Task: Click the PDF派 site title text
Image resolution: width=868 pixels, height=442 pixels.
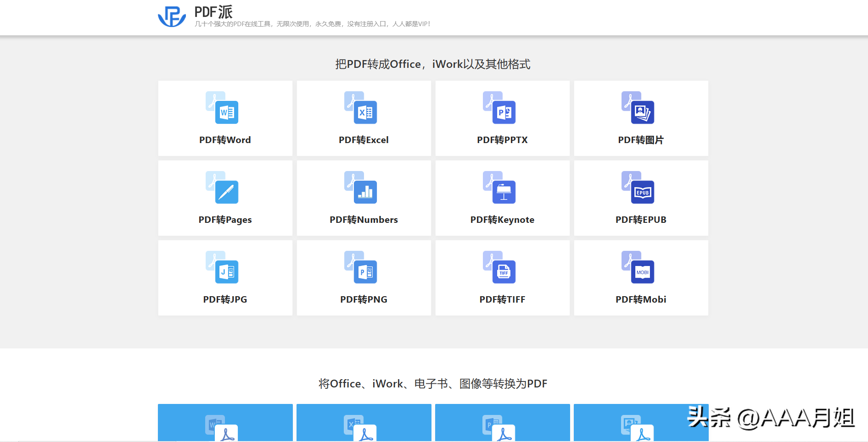Action: [x=213, y=12]
